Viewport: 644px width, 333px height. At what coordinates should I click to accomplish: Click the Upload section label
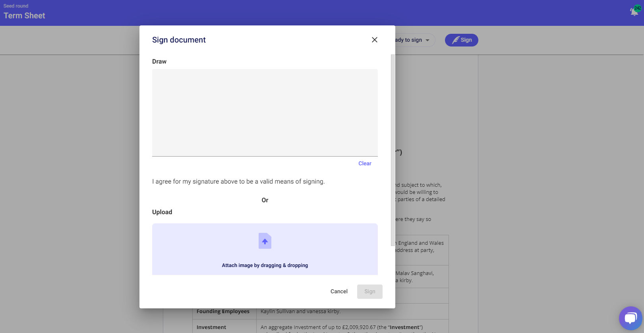click(x=162, y=212)
